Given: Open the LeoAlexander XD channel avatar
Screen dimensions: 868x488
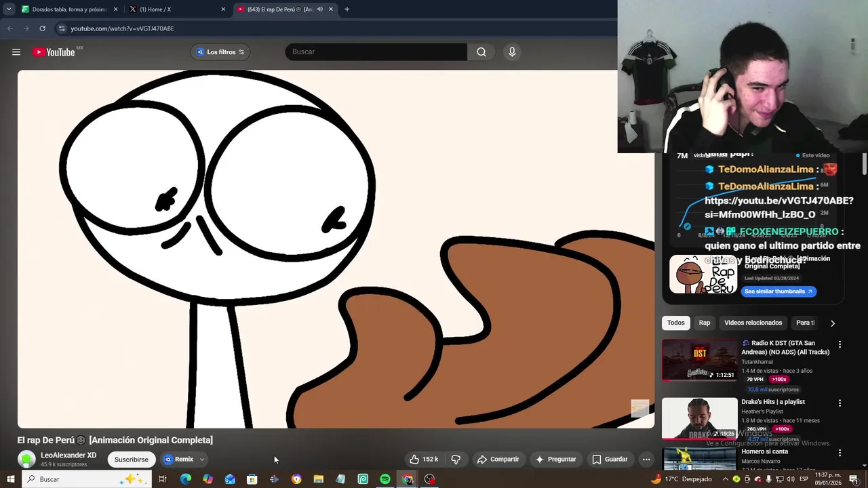Looking at the screenshot, I should (26, 459).
